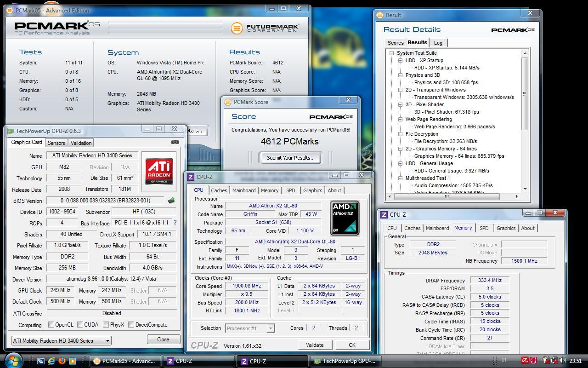Viewport: 588px width, 368px height.
Task: Select 'File Decryption: 32.263 MB/s' result row
Action: [x=446, y=141]
